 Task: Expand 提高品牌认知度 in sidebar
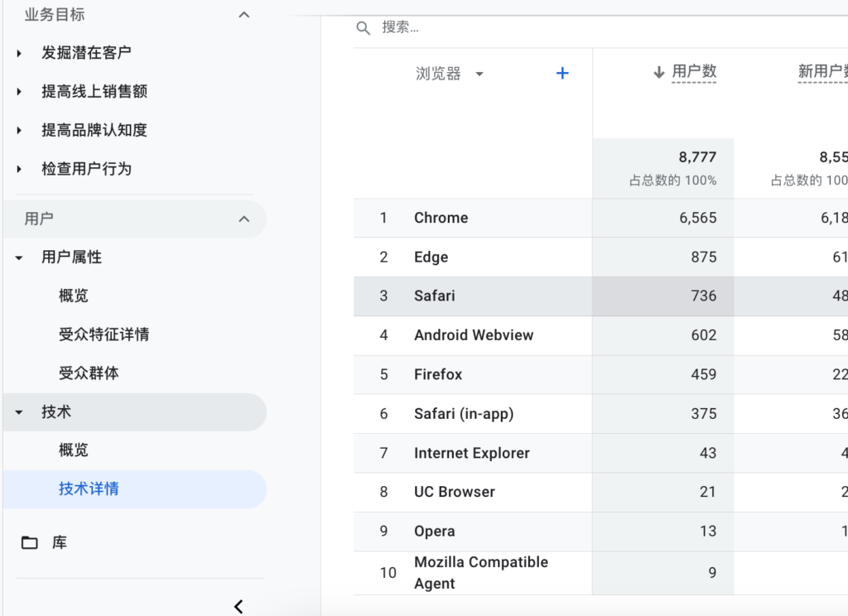tap(20, 130)
